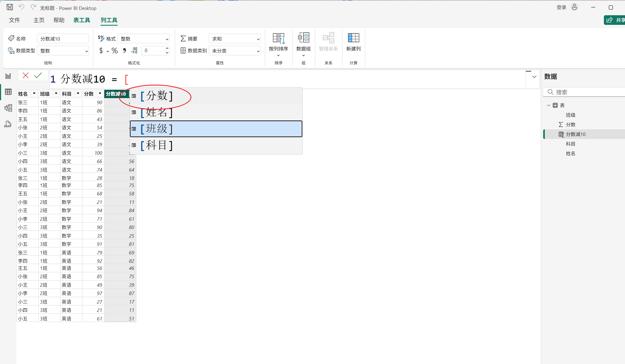Cancel the formula with the red X
Viewport: 625px width, 364px height.
tap(26, 76)
